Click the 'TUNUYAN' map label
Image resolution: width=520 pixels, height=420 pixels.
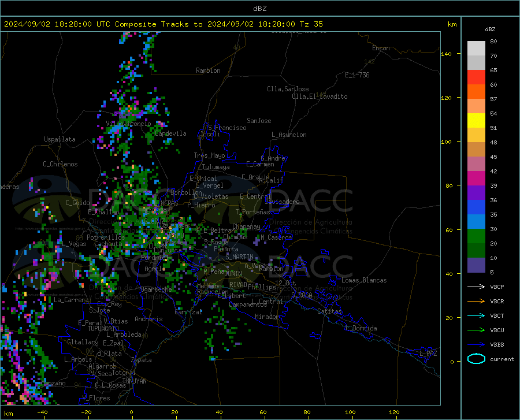tap(134, 381)
